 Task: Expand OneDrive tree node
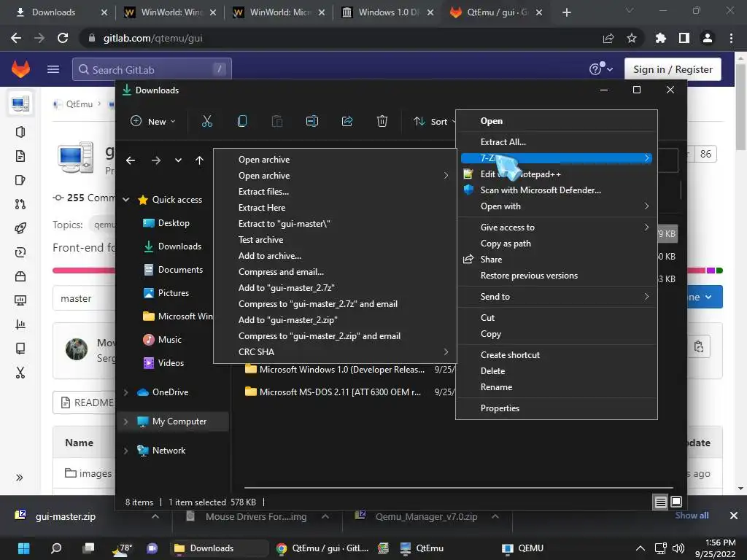[126, 392]
